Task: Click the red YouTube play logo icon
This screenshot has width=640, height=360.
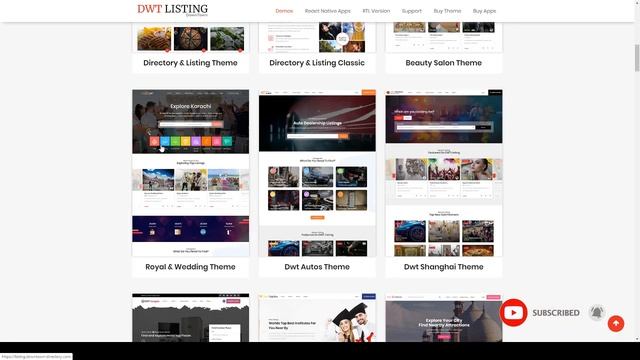Action: [513, 313]
